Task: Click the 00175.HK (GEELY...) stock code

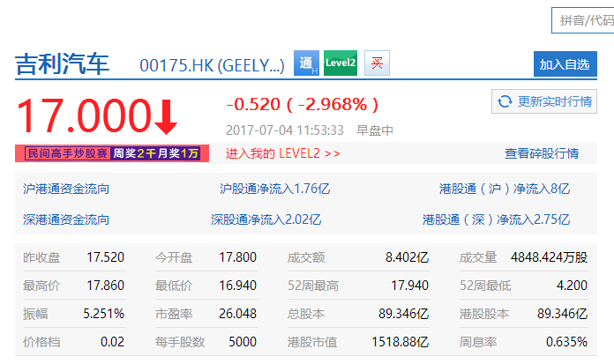Action: tap(212, 65)
